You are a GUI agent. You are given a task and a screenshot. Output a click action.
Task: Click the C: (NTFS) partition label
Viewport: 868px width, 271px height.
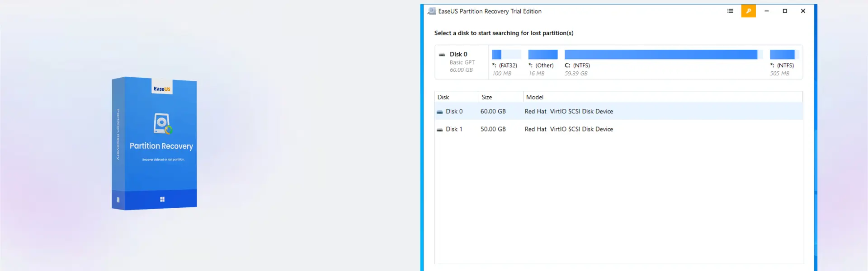(577, 65)
